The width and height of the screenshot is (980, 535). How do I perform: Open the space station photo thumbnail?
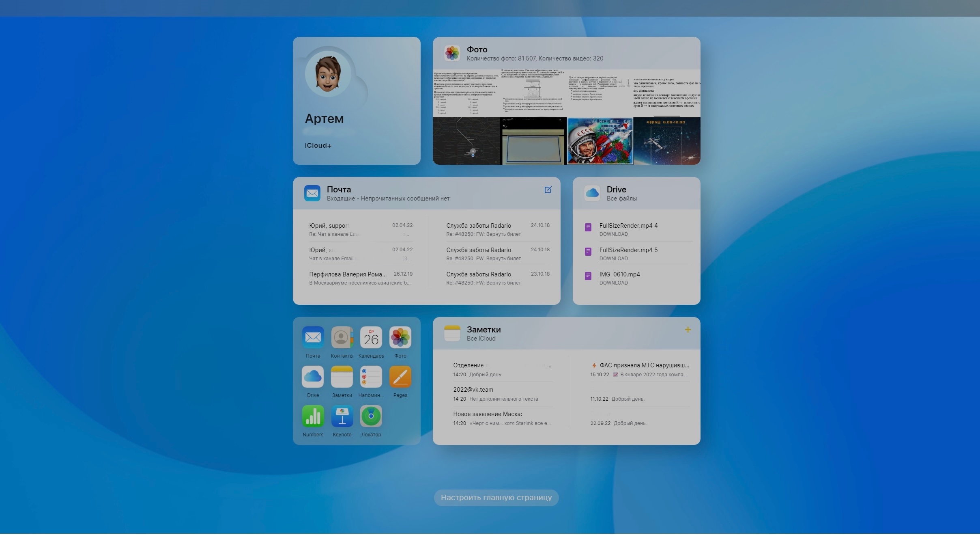coord(666,141)
